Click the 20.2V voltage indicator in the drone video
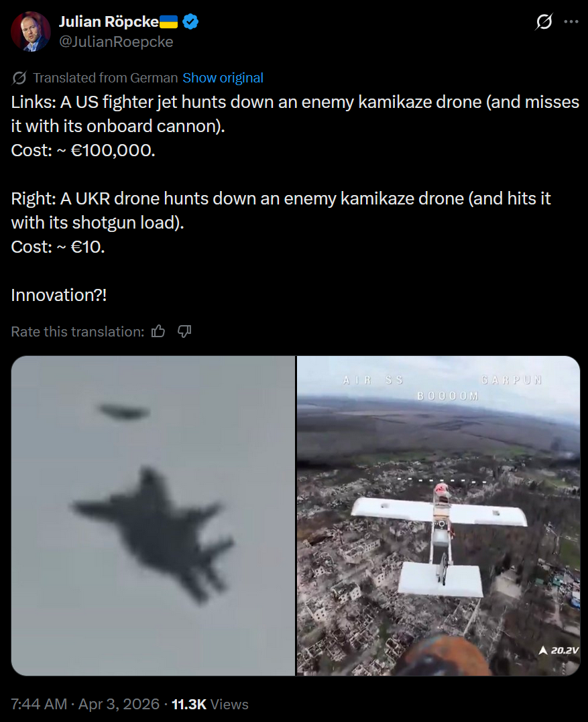The height and width of the screenshot is (722, 588). [x=559, y=650]
